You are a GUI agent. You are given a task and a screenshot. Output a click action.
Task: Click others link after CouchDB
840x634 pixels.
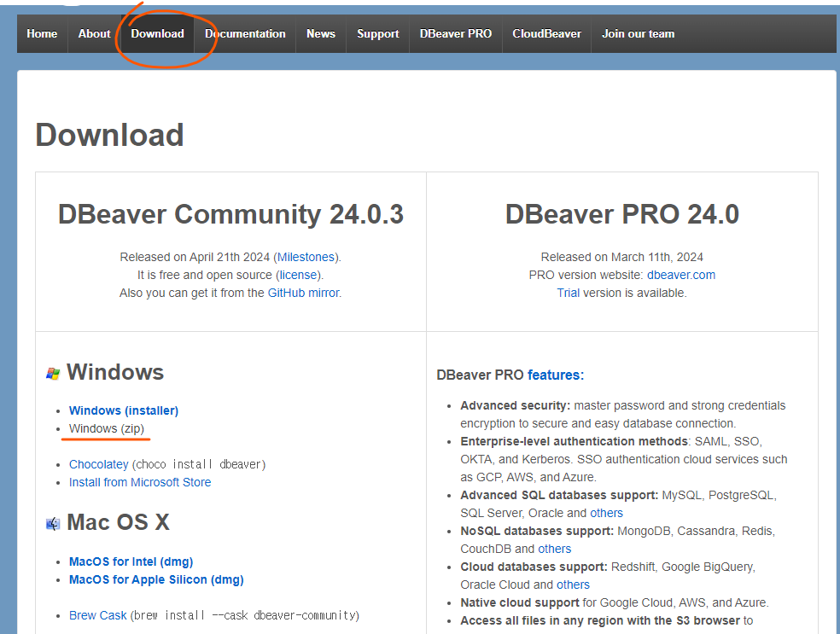tap(555, 549)
